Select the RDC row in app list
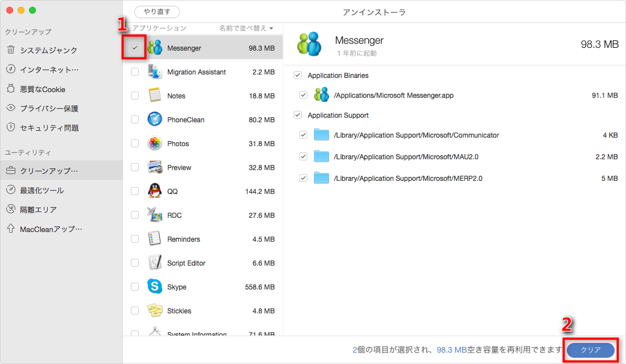The height and width of the screenshot is (364, 626). click(x=203, y=215)
